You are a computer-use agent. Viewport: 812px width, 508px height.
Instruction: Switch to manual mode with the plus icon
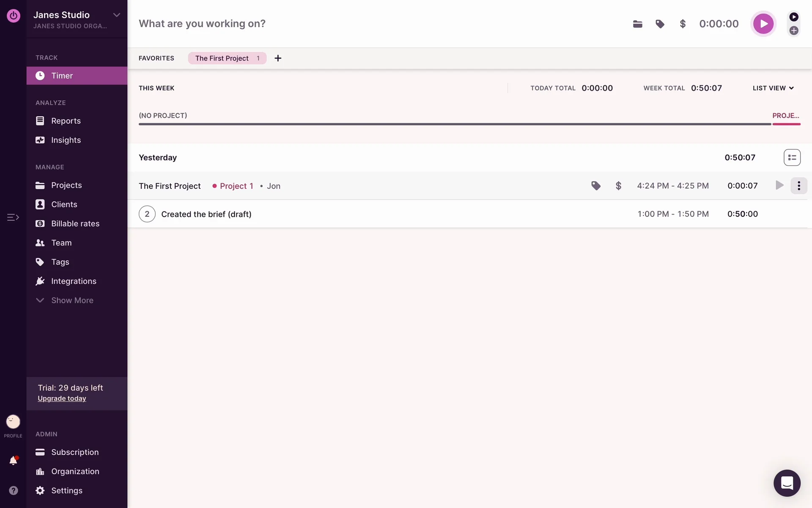[x=794, y=30]
